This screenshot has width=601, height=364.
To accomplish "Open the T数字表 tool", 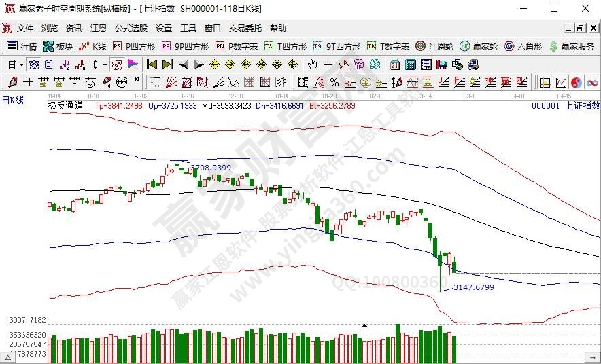I will (x=388, y=46).
